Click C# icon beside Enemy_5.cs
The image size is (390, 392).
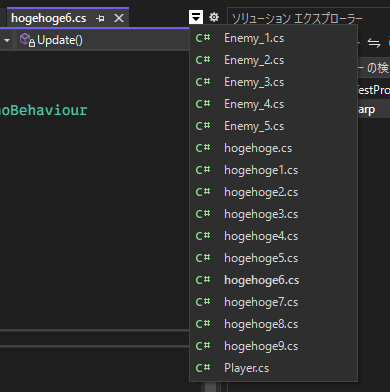coord(203,126)
